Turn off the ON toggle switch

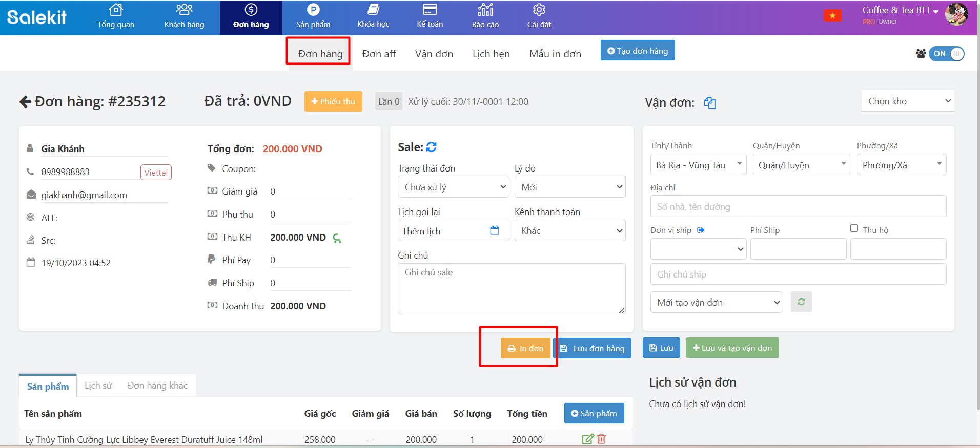coord(947,54)
